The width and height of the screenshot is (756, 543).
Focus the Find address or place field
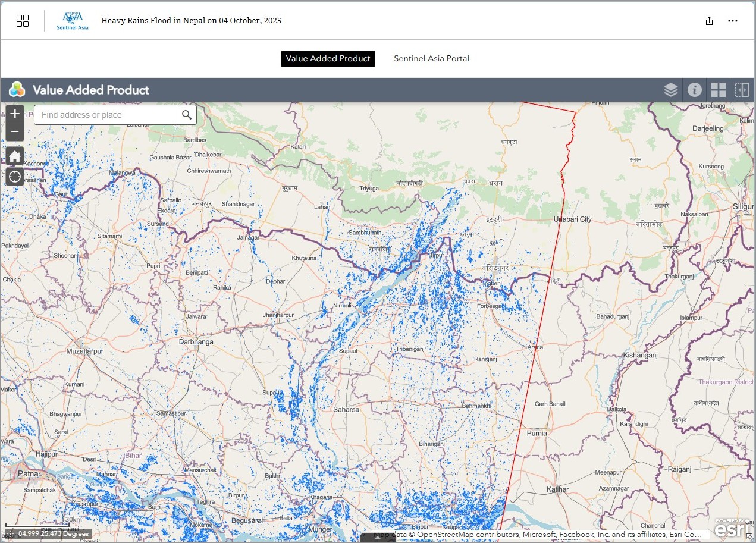click(106, 115)
